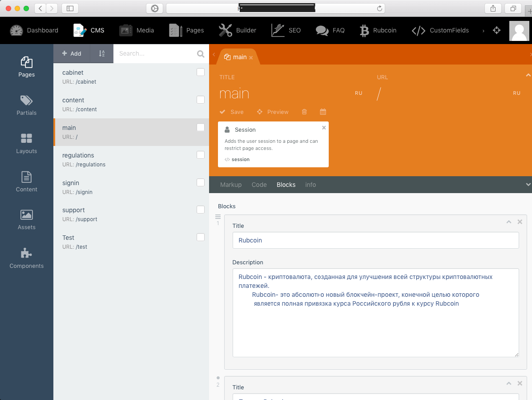Select Components in the left sidebar
Image resolution: width=532 pixels, height=400 pixels.
(x=26, y=259)
